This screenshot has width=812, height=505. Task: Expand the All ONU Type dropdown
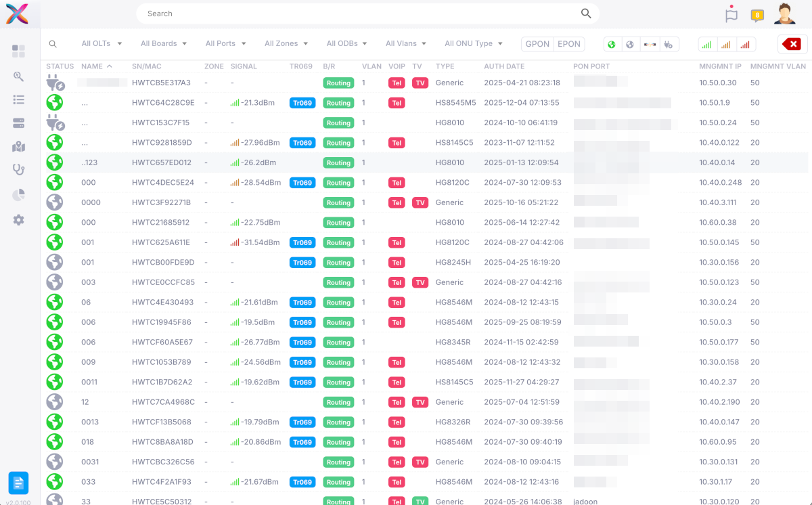(x=474, y=43)
